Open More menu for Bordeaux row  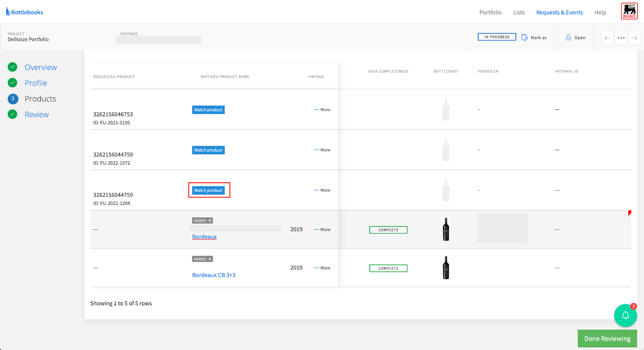pos(322,229)
